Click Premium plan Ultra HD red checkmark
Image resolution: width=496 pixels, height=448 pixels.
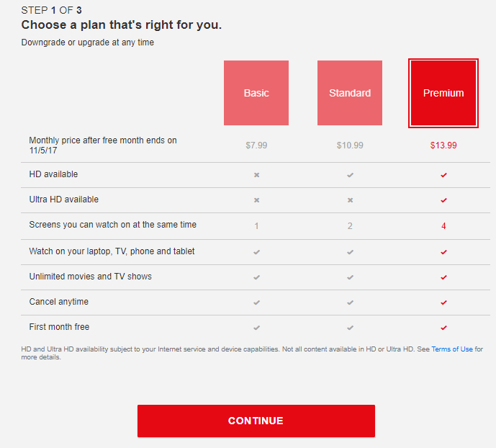pyautogui.click(x=443, y=200)
